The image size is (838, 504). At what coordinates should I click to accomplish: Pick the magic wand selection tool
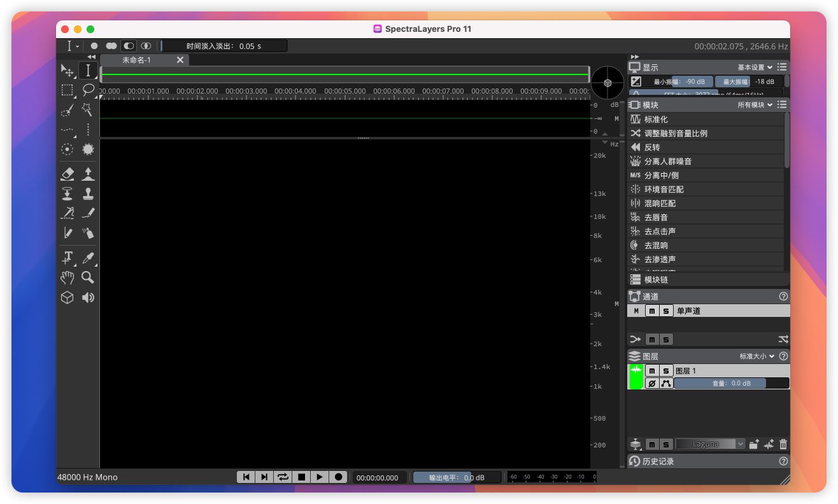(88, 109)
